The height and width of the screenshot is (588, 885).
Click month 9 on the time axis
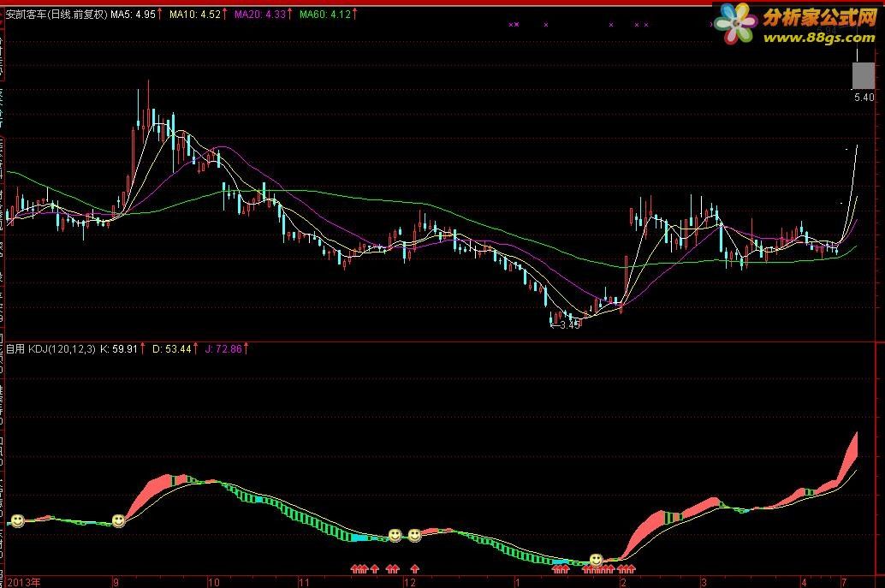pos(116,582)
